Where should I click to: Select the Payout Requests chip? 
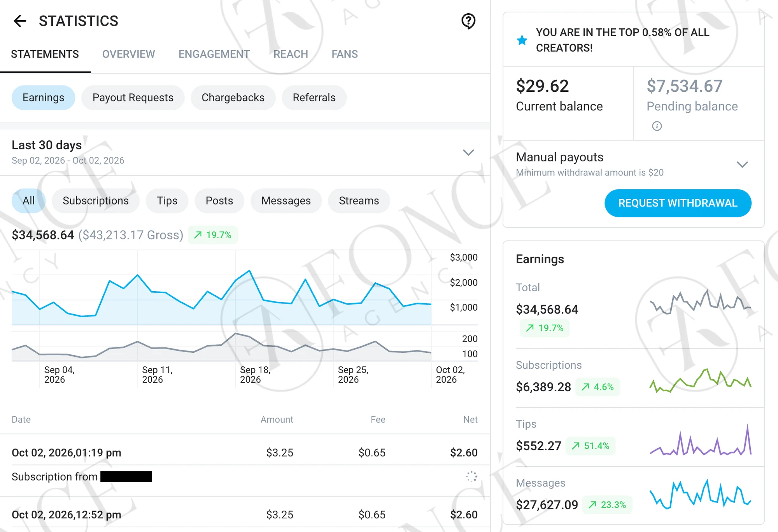(133, 98)
